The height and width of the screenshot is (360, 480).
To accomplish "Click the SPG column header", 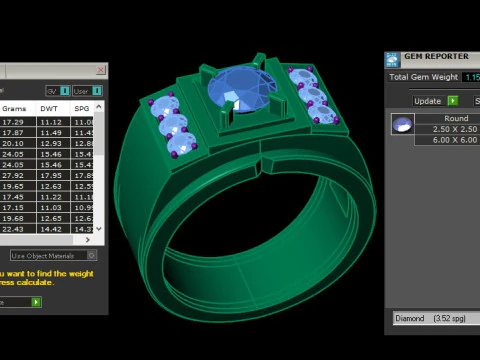I will click(x=82, y=109).
